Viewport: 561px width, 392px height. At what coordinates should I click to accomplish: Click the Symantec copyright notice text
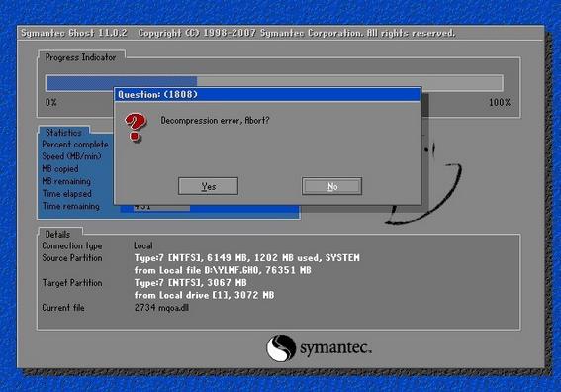coord(296,33)
